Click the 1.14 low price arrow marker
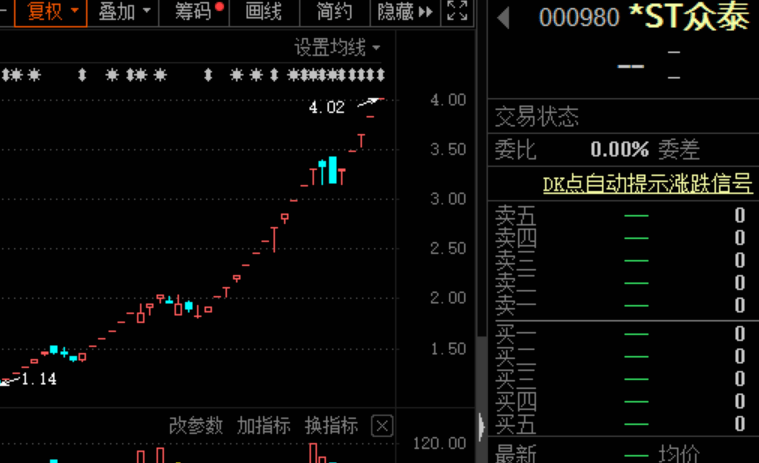 [x=8, y=380]
